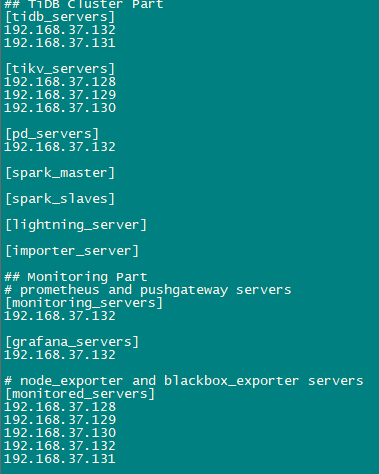Click the [monitoring_servers] section header
Viewport: 379px width, 474px height.
(x=84, y=303)
